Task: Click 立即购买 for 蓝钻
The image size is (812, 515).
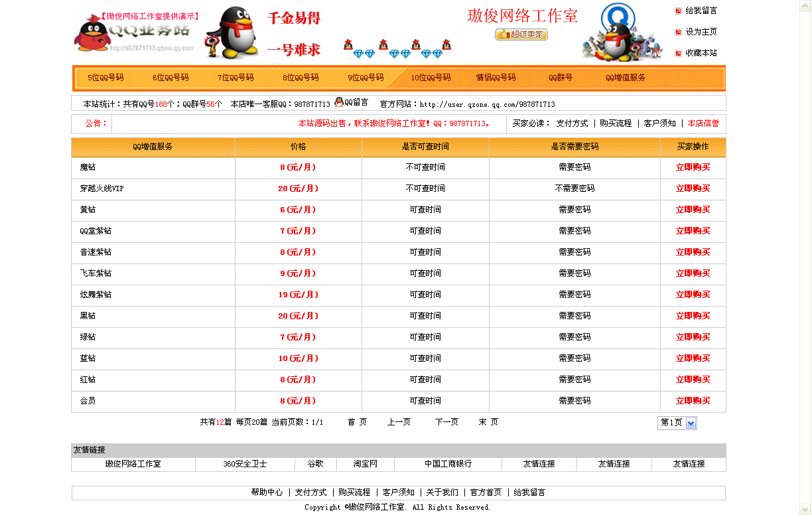Action: 693,358
